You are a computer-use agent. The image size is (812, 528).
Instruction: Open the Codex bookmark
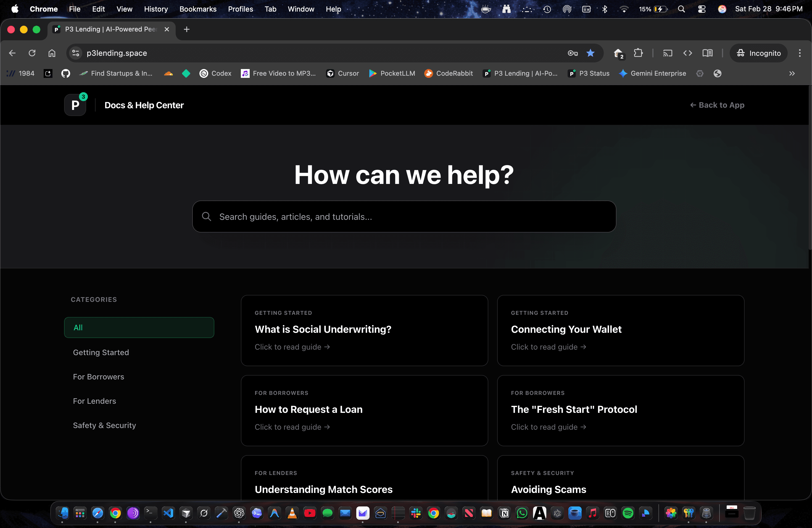click(x=215, y=73)
